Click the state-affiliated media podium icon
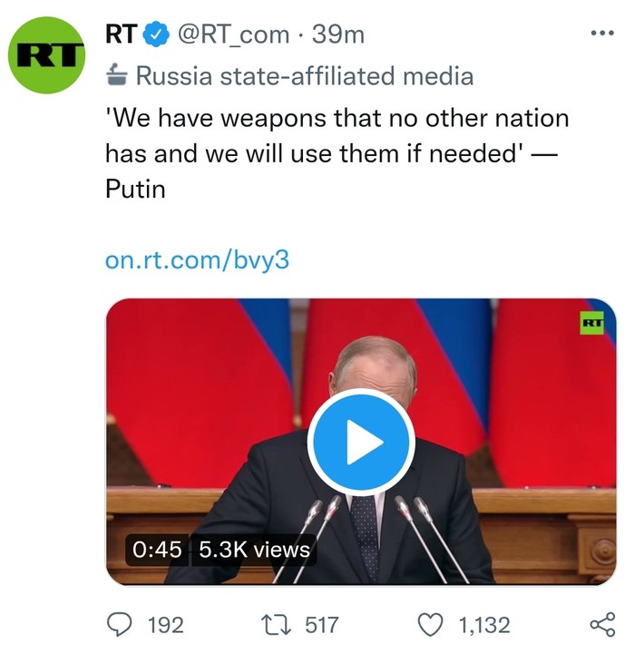This screenshot has height=653, width=644. (115, 75)
